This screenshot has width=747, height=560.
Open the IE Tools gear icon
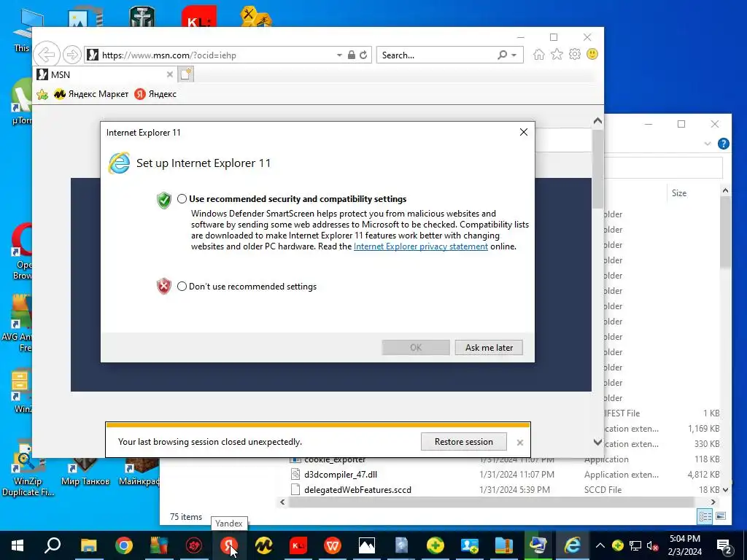point(575,54)
